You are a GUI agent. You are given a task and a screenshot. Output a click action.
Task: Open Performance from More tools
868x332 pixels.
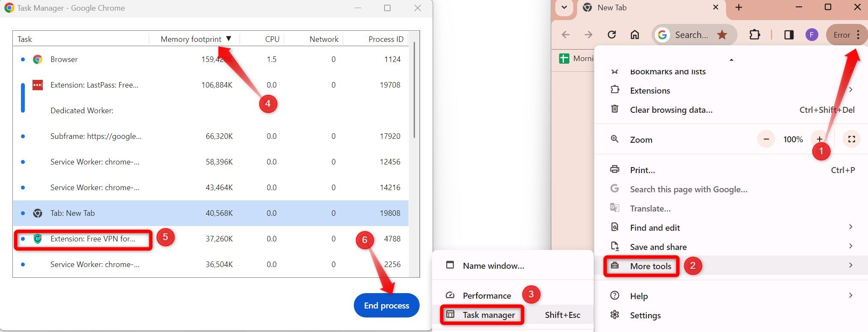pos(513,295)
